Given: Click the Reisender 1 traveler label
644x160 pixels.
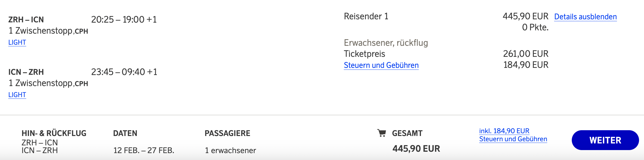Looking at the screenshot, I should tap(366, 17).
